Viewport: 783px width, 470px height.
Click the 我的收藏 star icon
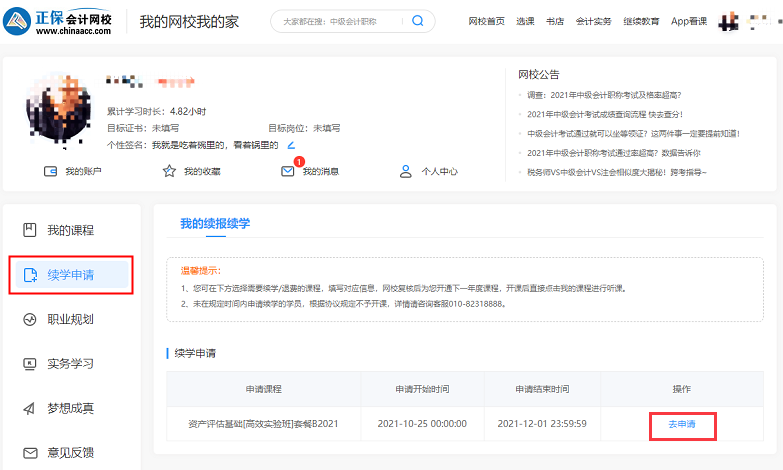coord(169,171)
